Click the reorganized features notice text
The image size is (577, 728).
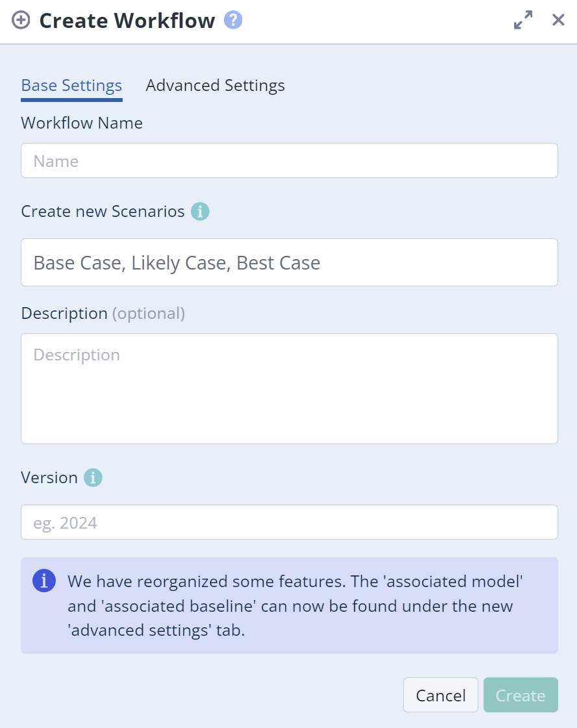point(295,606)
